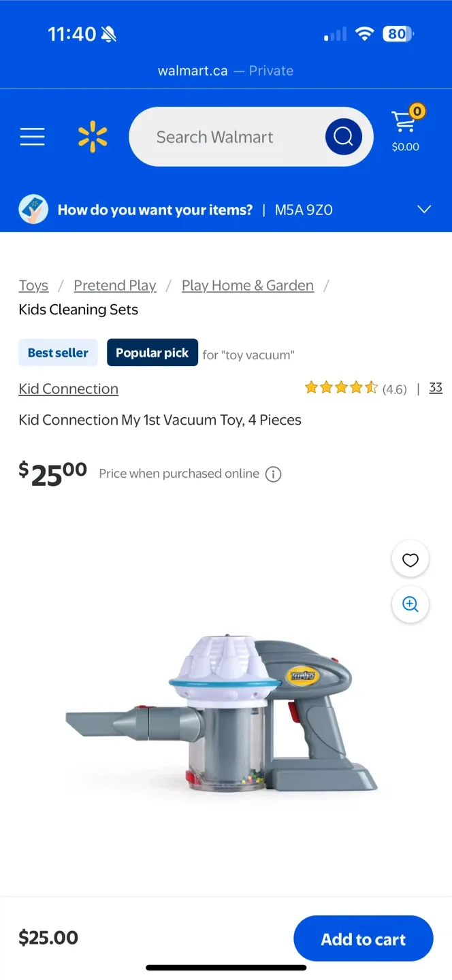The width and height of the screenshot is (452, 980).
Task: View all 33 product reviews
Action: [436, 387]
